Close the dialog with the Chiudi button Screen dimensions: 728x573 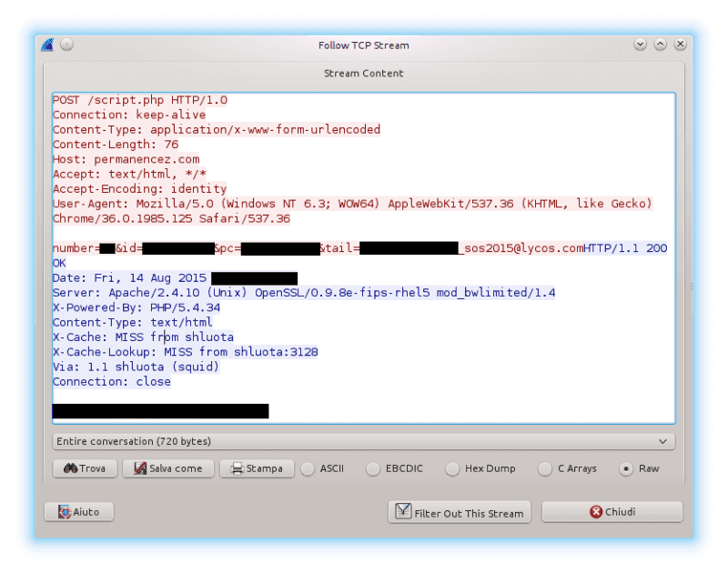(612, 512)
